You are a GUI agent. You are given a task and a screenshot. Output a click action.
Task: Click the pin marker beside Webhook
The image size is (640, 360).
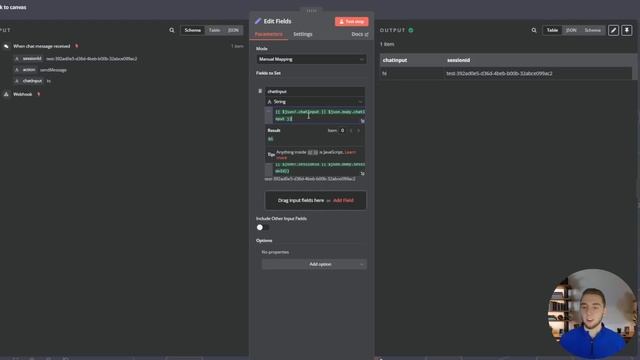point(39,94)
